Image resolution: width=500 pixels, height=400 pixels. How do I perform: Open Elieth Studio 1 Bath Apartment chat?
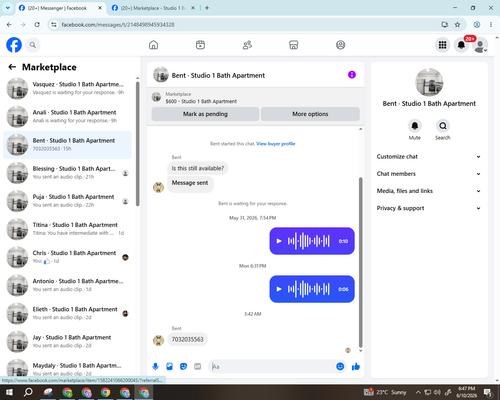tap(68, 313)
